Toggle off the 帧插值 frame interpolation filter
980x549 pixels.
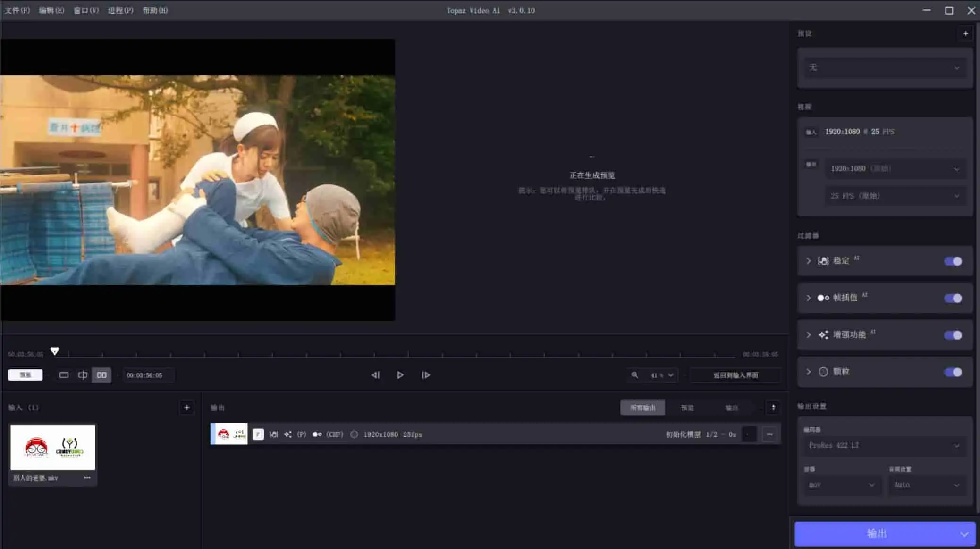tap(953, 298)
